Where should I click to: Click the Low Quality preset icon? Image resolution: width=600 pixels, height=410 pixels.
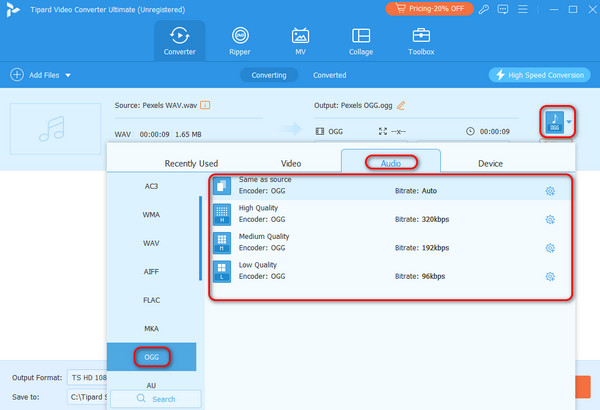(x=222, y=271)
